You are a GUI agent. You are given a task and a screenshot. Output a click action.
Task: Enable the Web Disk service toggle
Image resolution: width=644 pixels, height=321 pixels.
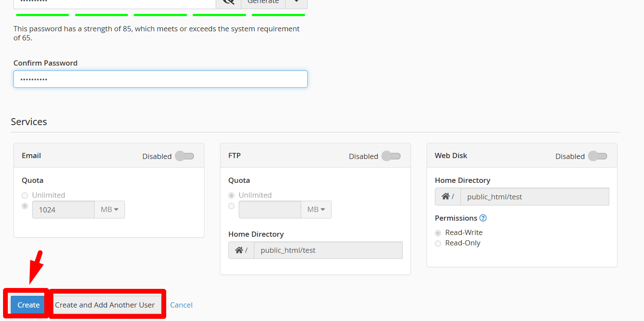597,156
